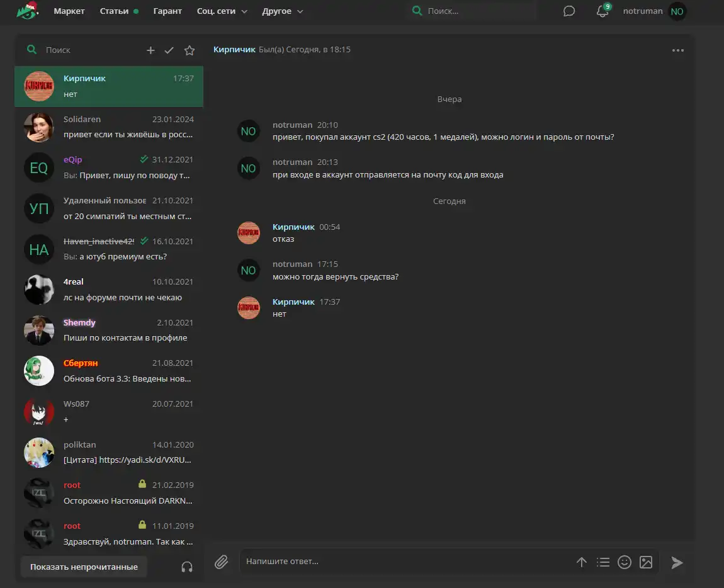Click the list formatting icon in reply box

point(603,562)
